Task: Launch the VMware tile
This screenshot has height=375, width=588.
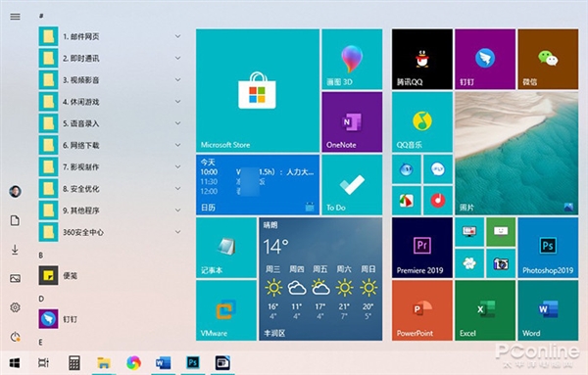Action: coord(226,310)
